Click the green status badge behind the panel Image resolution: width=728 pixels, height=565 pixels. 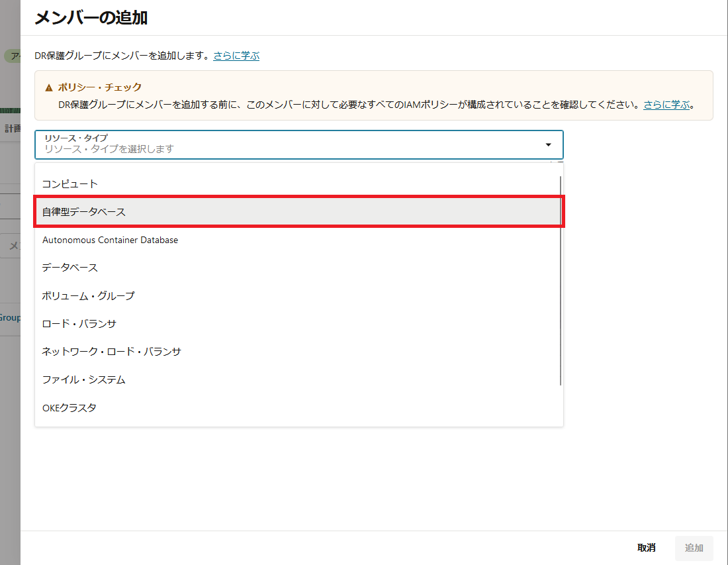[12, 56]
